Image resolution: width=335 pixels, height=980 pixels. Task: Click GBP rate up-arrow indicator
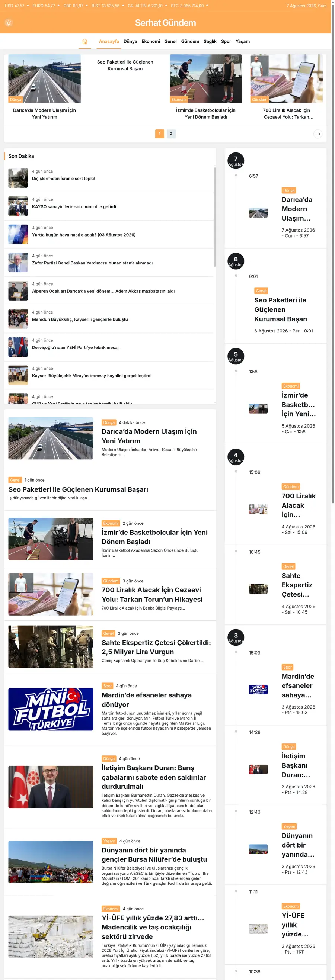(87, 6)
